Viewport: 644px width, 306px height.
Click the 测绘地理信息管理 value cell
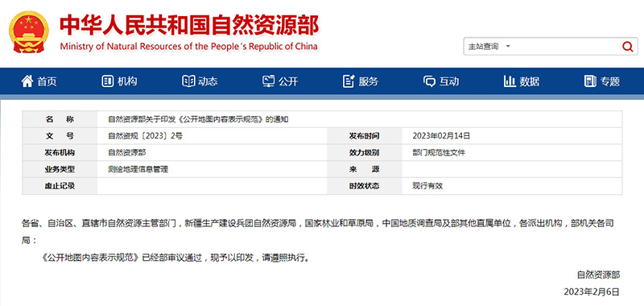(x=138, y=169)
